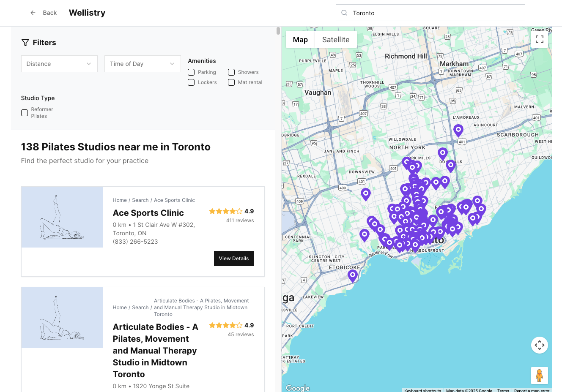The width and height of the screenshot is (562, 392).
Task: Enable the Showers amenity checkbox
Action: point(231,72)
